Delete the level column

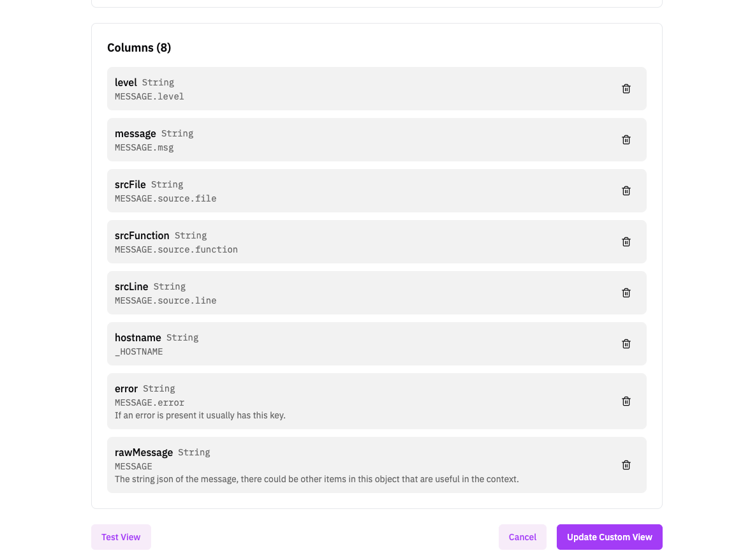pyautogui.click(x=626, y=89)
